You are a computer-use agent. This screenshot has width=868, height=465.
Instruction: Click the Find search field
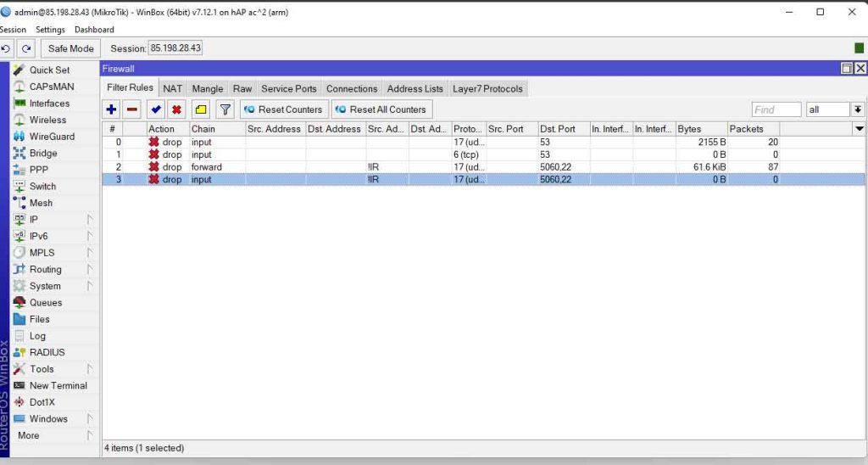[776, 109]
